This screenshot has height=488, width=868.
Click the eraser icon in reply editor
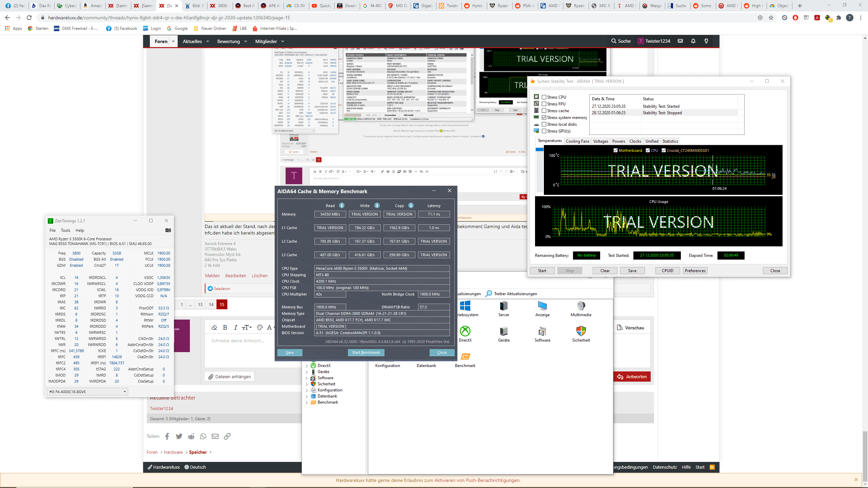pyautogui.click(x=214, y=327)
